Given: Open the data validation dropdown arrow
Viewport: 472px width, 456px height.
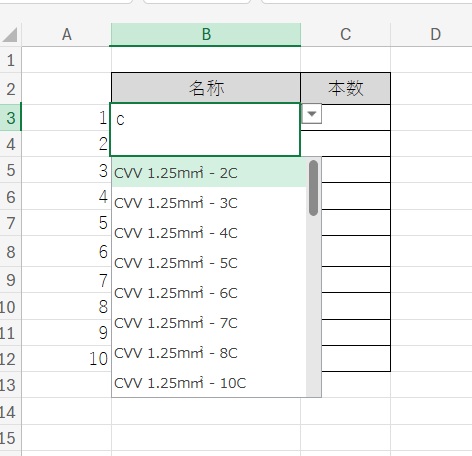Looking at the screenshot, I should click(312, 114).
